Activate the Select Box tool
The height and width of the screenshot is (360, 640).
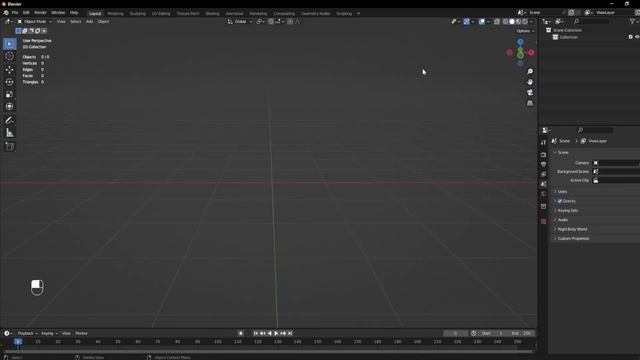tap(9, 44)
